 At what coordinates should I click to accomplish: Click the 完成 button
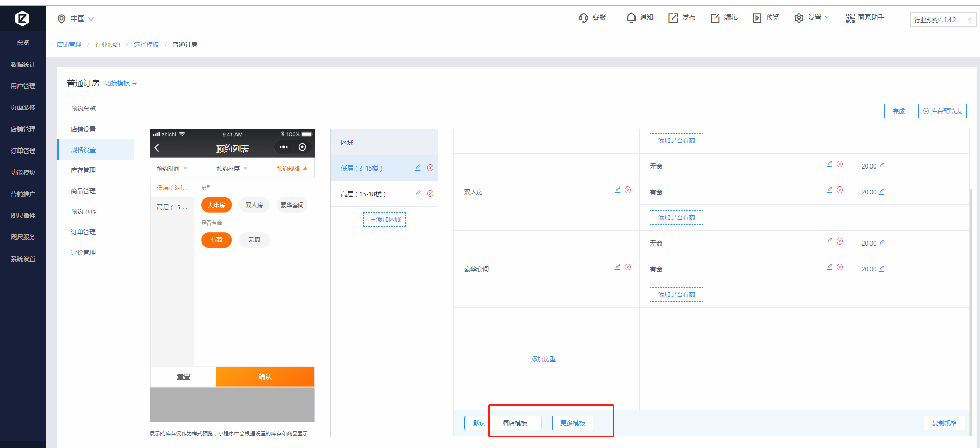pos(899,111)
